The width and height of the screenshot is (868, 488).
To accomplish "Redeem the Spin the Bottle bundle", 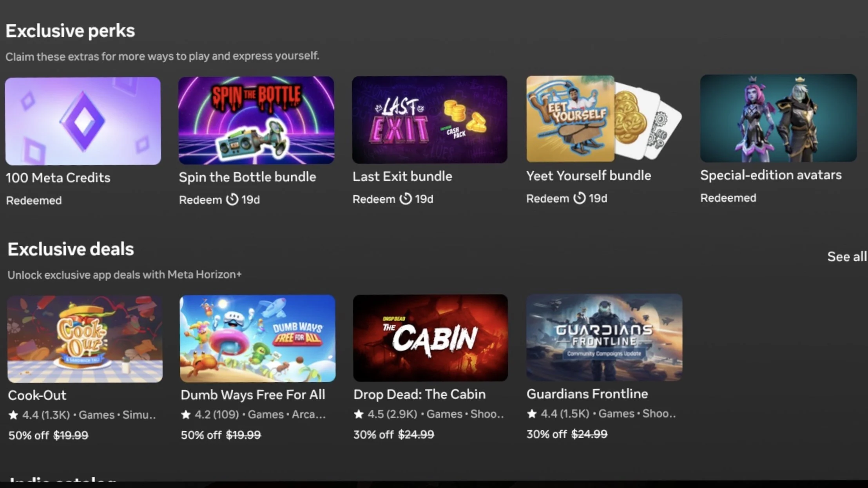I will pyautogui.click(x=201, y=200).
